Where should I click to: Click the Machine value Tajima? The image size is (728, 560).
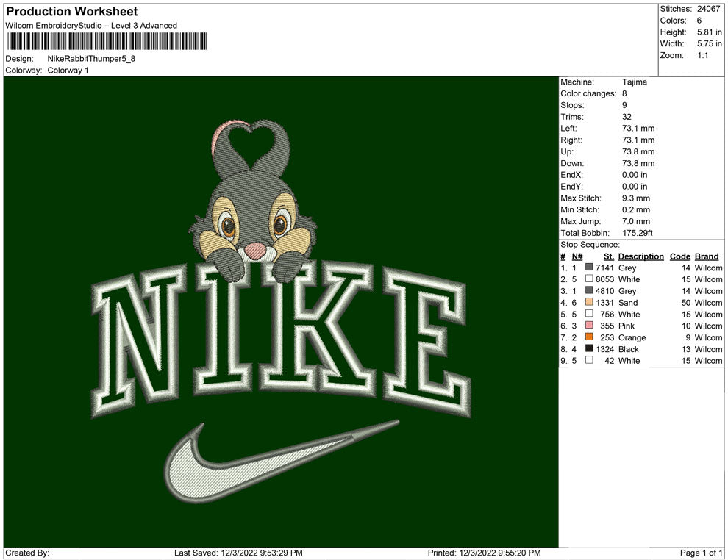[634, 82]
